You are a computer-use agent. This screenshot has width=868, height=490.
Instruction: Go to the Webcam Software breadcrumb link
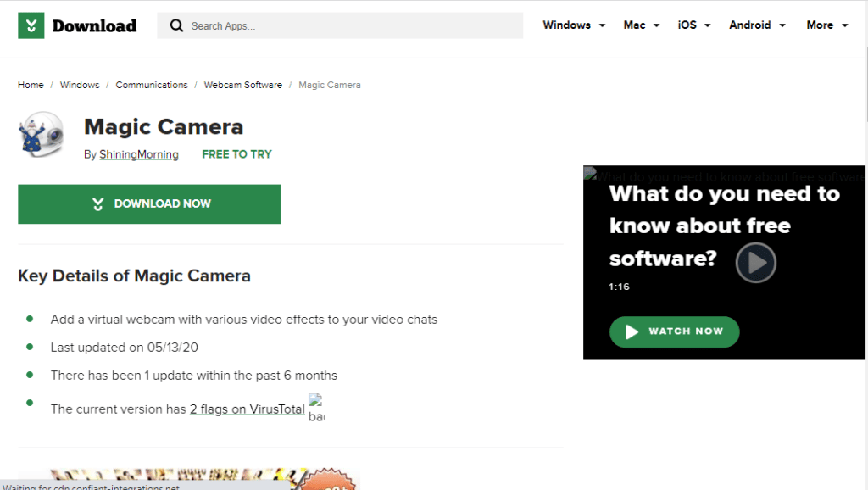pyautogui.click(x=243, y=85)
